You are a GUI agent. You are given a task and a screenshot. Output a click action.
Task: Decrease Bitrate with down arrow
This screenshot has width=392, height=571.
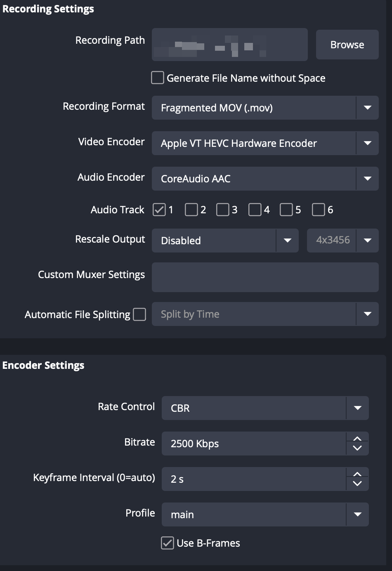coord(357,448)
